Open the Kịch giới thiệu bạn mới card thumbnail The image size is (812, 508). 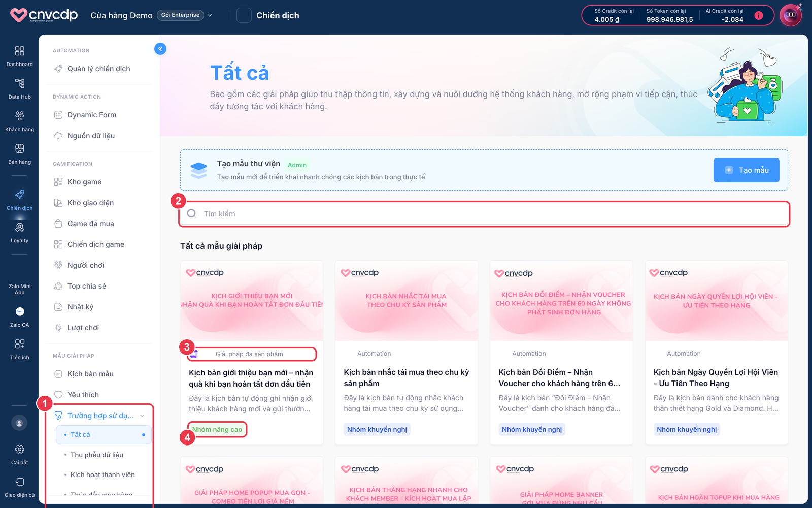pos(252,301)
